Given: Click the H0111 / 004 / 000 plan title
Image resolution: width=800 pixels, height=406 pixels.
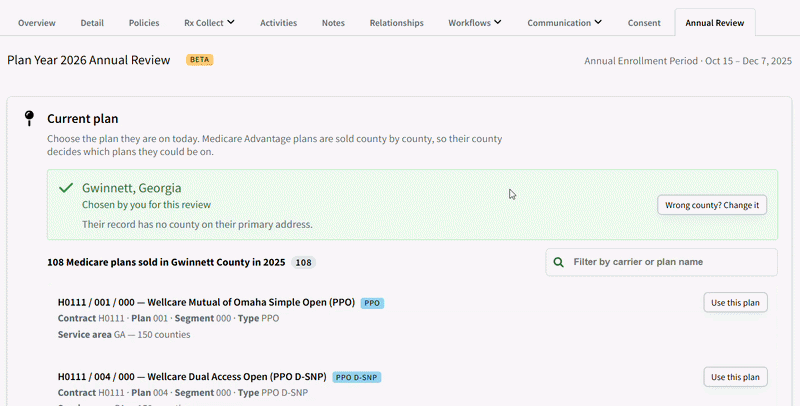Looking at the screenshot, I should coord(192,377).
